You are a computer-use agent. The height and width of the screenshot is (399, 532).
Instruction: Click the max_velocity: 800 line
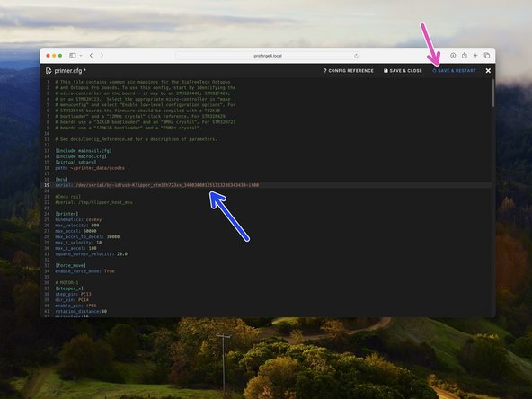point(77,226)
